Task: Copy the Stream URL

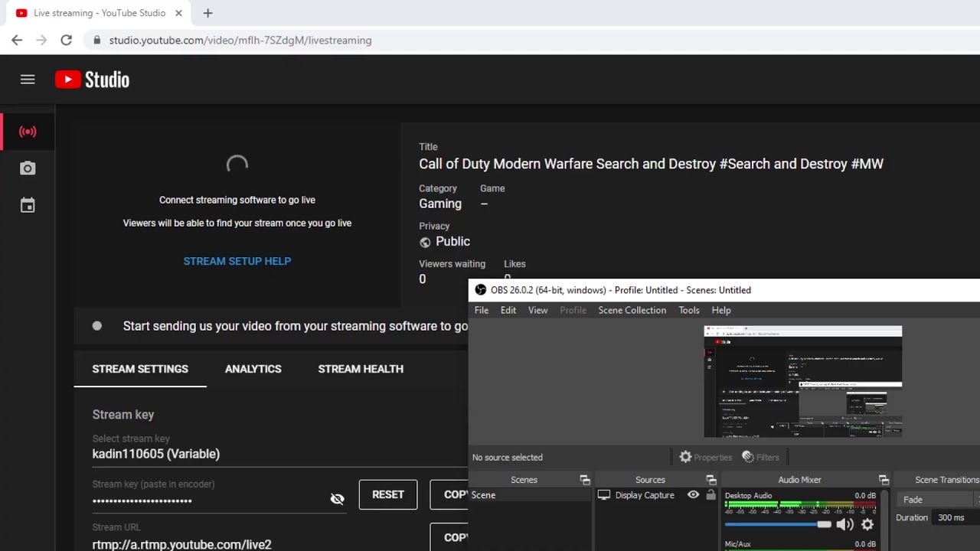Action: coord(449,537)
